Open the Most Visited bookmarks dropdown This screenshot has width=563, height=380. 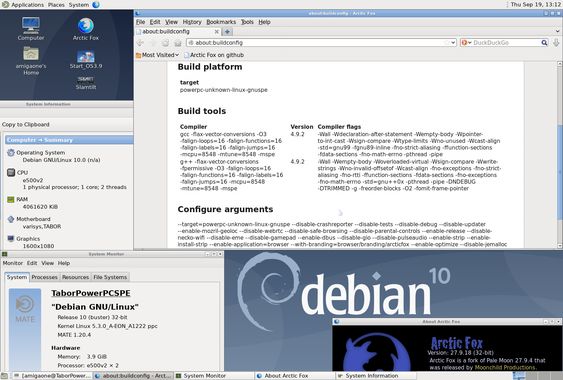[x=157, y=55]
